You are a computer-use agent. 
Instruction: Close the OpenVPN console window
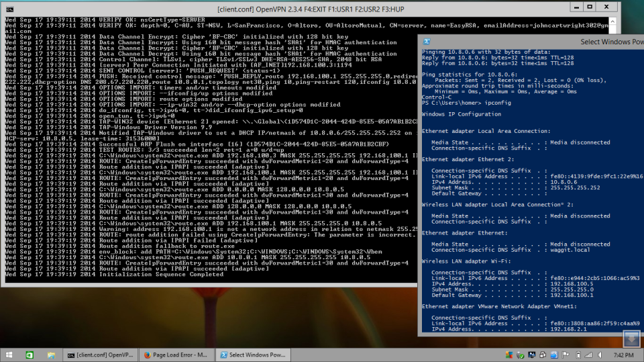click(x=606, y=7)
